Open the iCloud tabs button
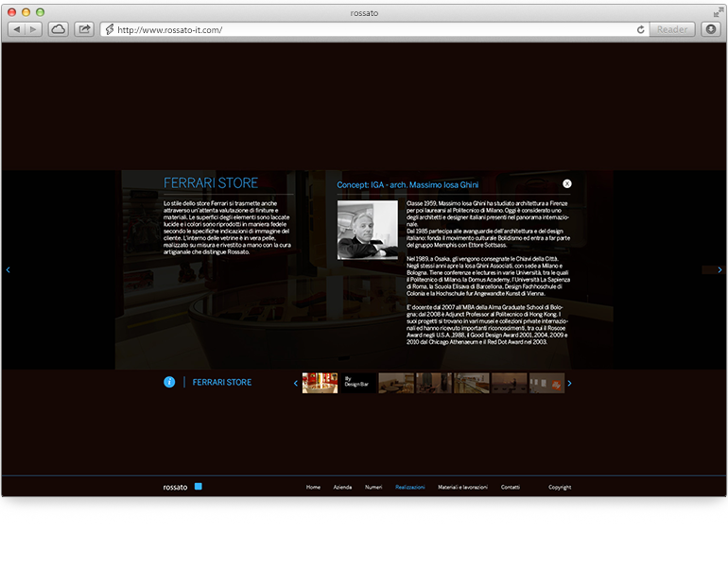 58,29
